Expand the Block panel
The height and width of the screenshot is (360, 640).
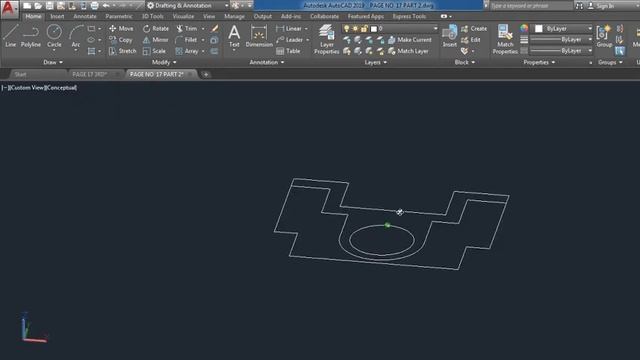pyautogui.click(x=464, y=62)
